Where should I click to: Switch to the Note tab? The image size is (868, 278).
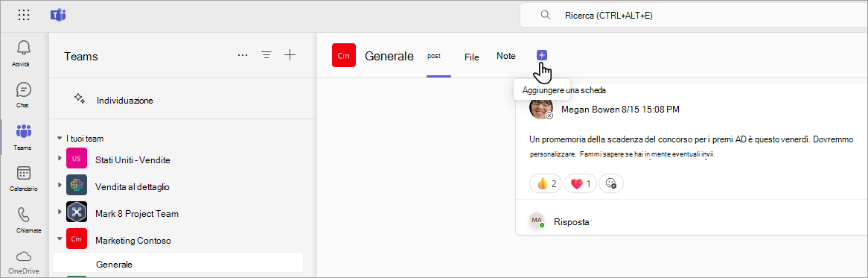tap(506, 56)
